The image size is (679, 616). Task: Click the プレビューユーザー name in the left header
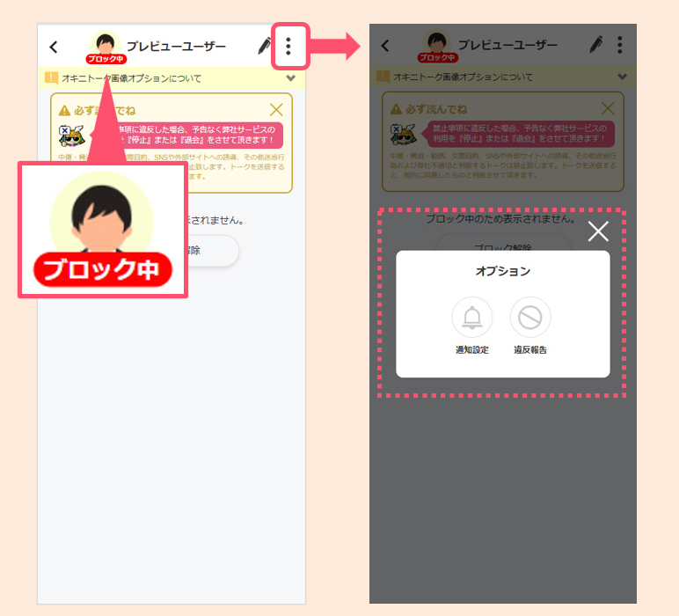176,47
